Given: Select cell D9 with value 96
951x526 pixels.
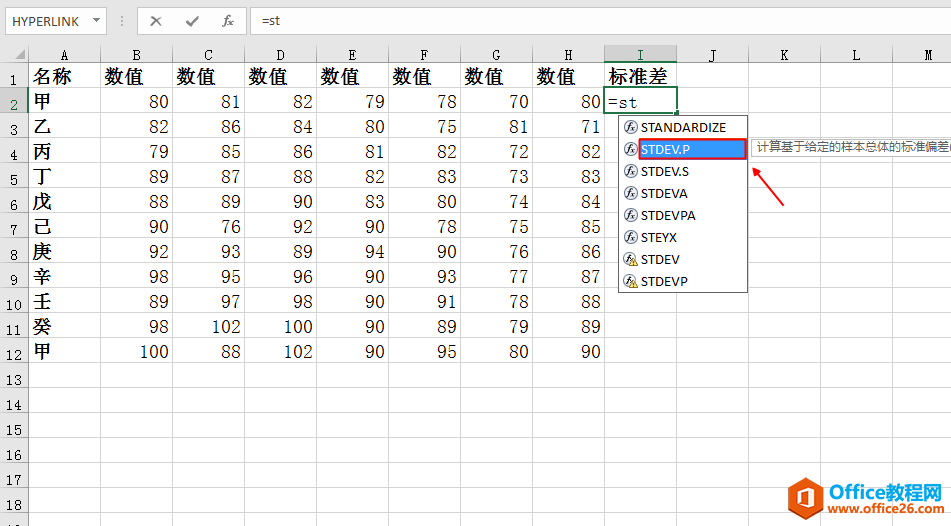Looking at the screenshot, I should point(280,276).
